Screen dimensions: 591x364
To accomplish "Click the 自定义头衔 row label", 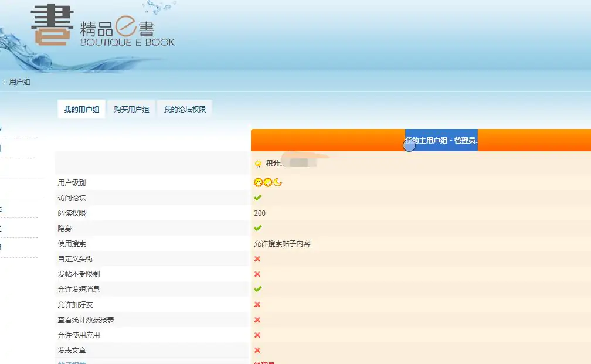I will pyautogui.click(x=75, y=259).
